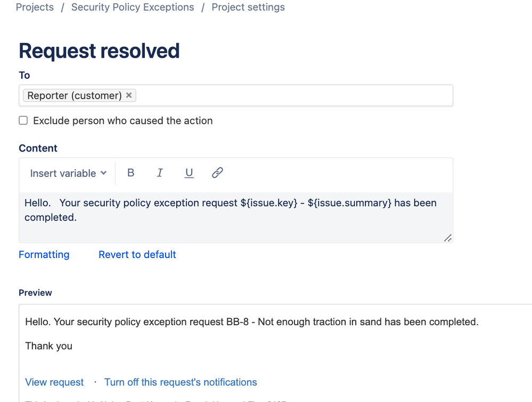The width and height of the screenshot is (532, 402).
Task: Click the preview message body text
Action: [x=252, y=322]
